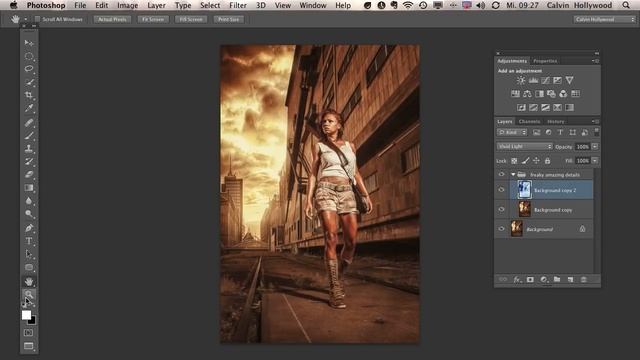640x360 pixels.
Task: Select the Hand tool in toolbox
Action: [x=29, y=281]
